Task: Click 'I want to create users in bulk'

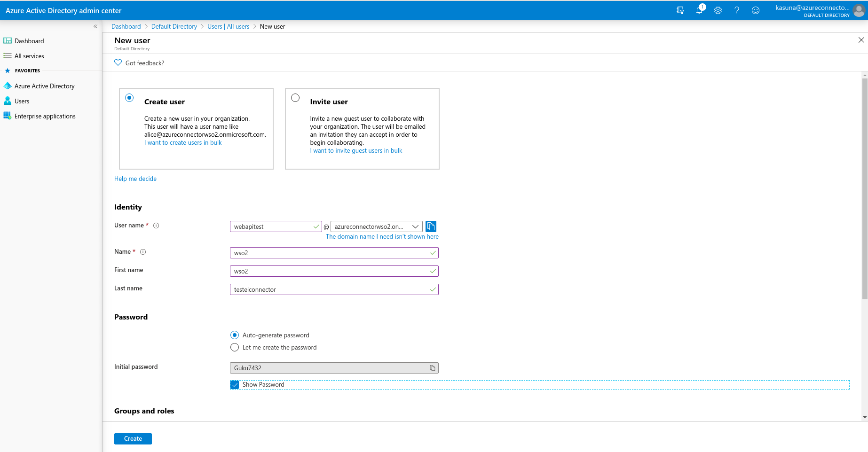Action: coord(183,142)
